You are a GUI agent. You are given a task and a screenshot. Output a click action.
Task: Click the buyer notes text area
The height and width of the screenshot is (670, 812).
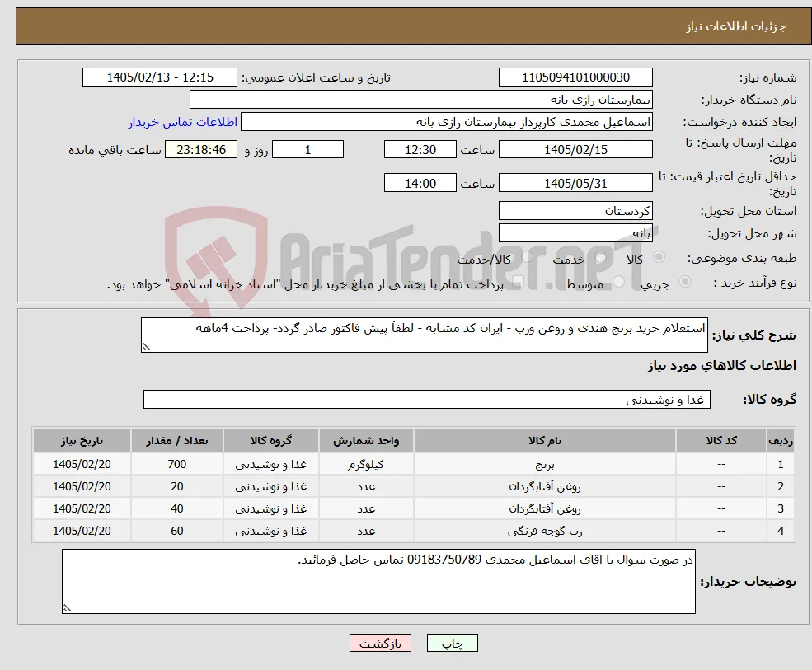tap(378, 582)
